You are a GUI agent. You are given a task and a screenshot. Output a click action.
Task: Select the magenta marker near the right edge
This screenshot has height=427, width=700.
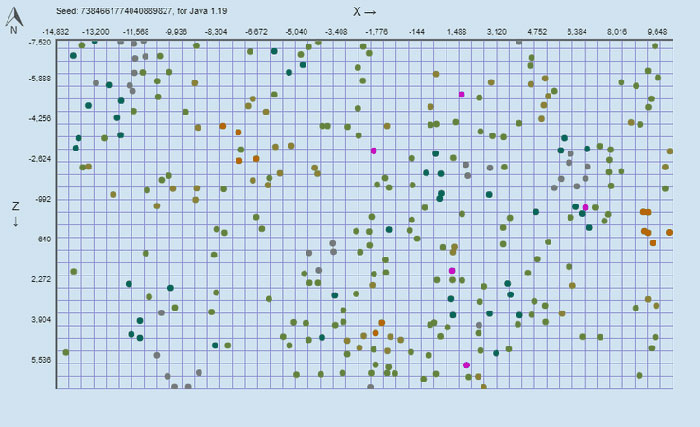tap(586, 207)
